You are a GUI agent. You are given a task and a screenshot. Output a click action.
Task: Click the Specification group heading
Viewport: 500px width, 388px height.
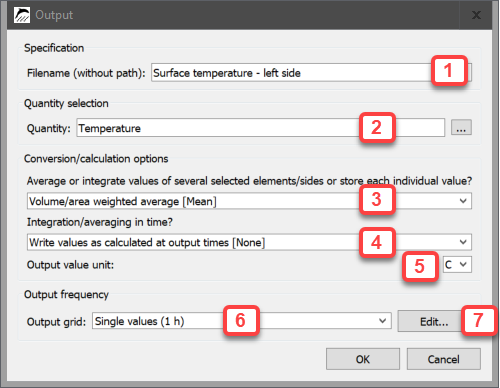(54, 48)
